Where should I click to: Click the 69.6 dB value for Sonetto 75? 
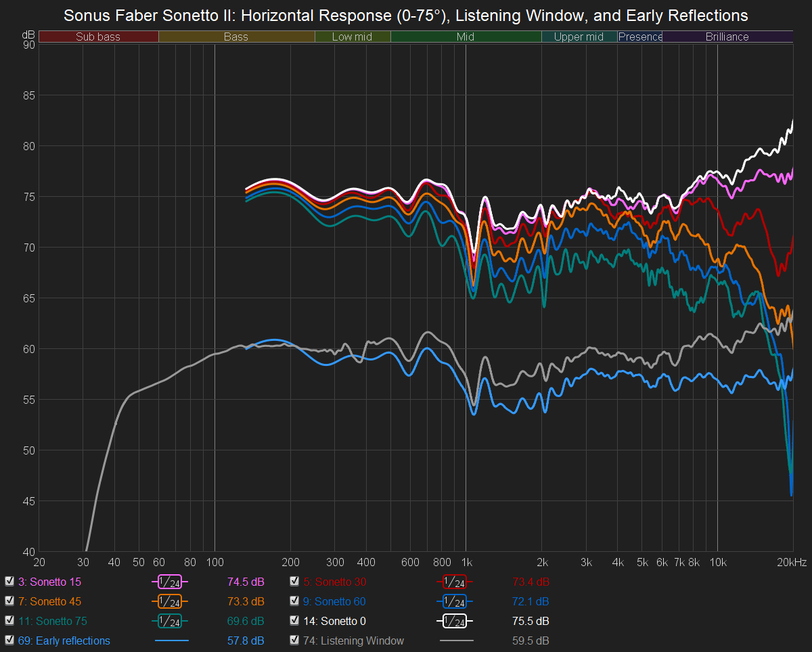point(246,621)
